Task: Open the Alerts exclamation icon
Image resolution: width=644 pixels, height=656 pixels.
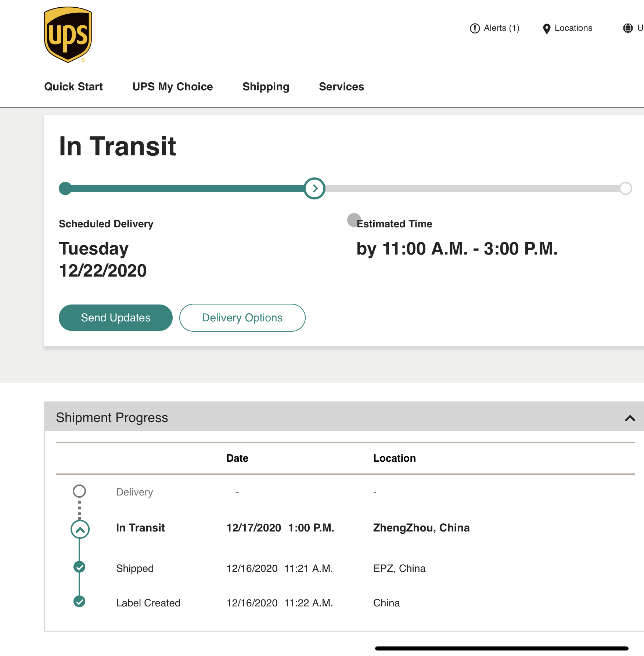Action: pos(475,28)
